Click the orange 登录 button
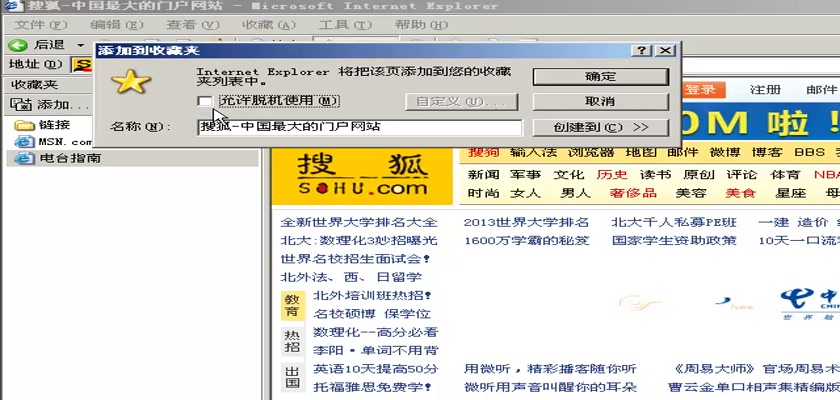 (702, 90)
